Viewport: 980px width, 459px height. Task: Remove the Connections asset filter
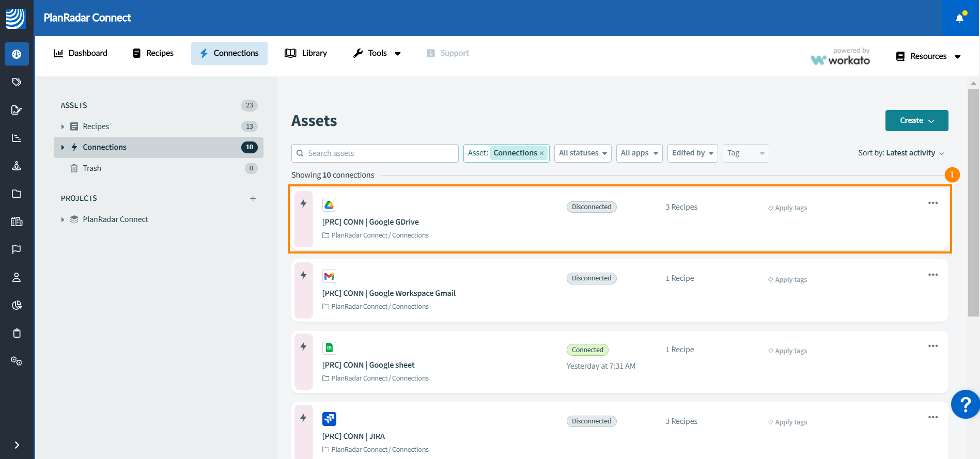click(541, 153)
